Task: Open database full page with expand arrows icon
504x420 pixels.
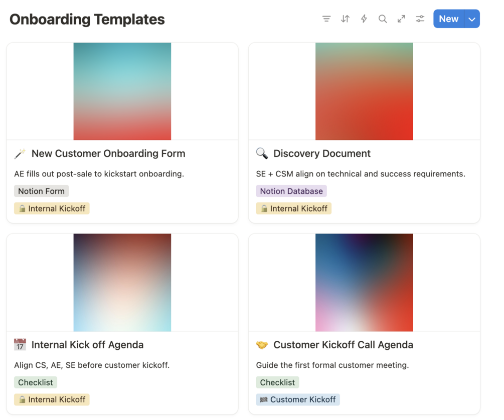Action: pyautogui.click(x=401, y=19)
